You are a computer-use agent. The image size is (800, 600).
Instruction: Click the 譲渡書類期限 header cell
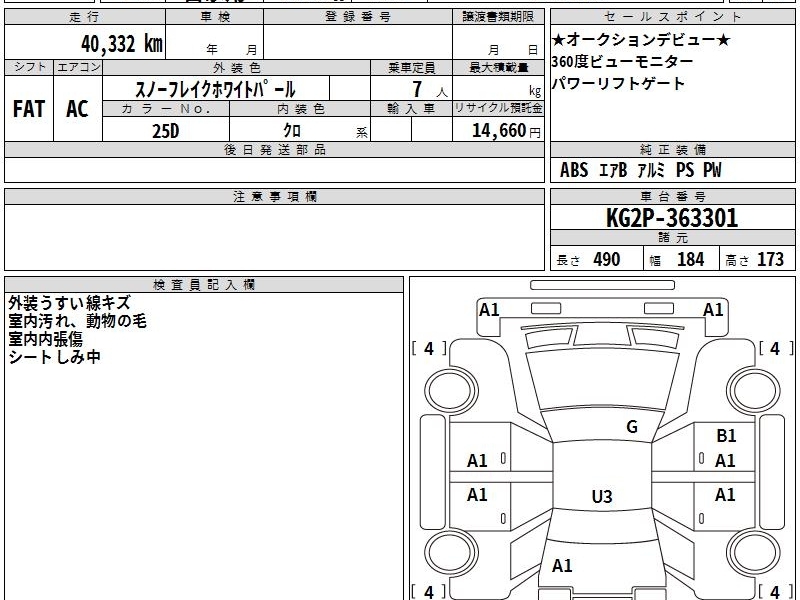pyautogui.click(x=498, y=17)
